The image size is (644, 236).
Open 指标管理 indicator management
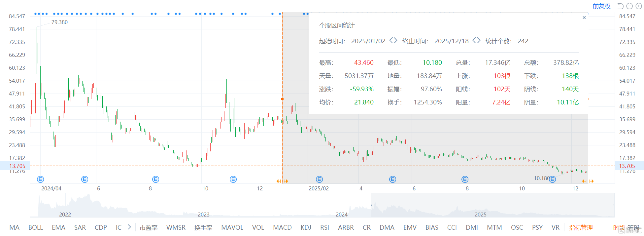tap(581, 227)
